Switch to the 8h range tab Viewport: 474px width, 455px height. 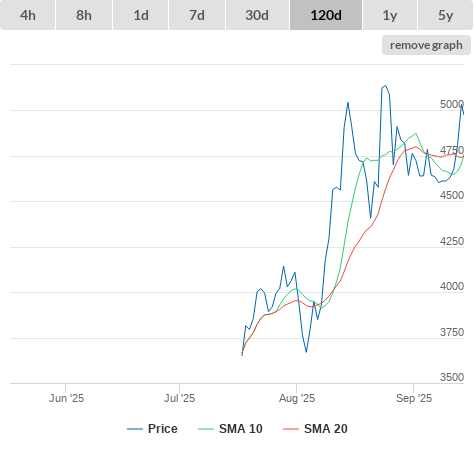[84, 15]
